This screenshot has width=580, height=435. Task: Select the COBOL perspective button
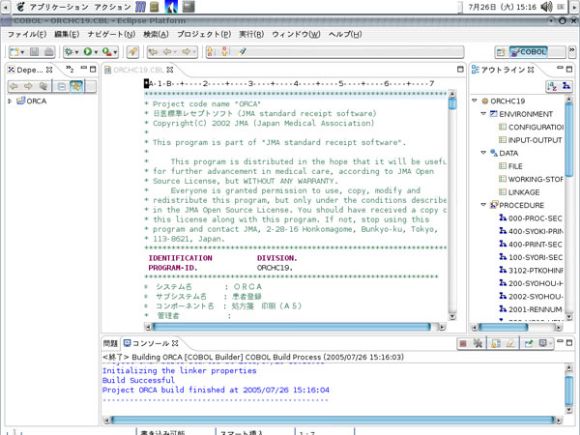(x=528, y=52)
